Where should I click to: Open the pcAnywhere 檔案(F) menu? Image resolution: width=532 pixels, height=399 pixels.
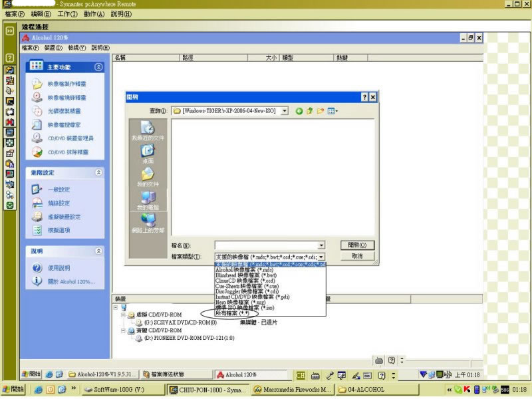15,14
